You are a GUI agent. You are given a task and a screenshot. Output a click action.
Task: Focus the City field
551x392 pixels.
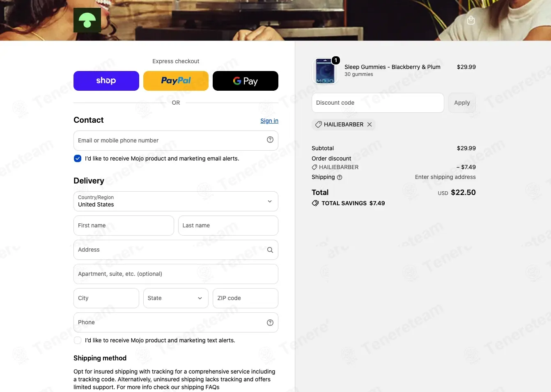pos(106,298)
